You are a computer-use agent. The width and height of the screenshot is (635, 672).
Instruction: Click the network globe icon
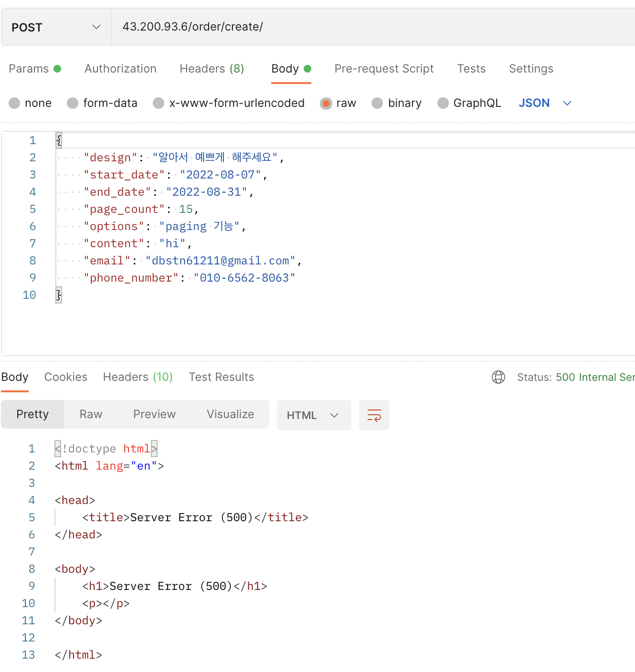pos(498,377)
